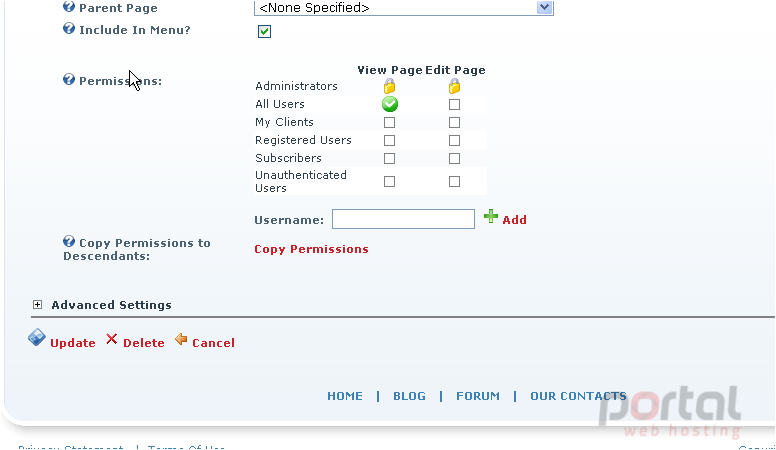The width and height of the screenshot is (776, 450).
Task: Click the help icon for Copy Permissions to Descendants
Action: (x=69, y=242)
